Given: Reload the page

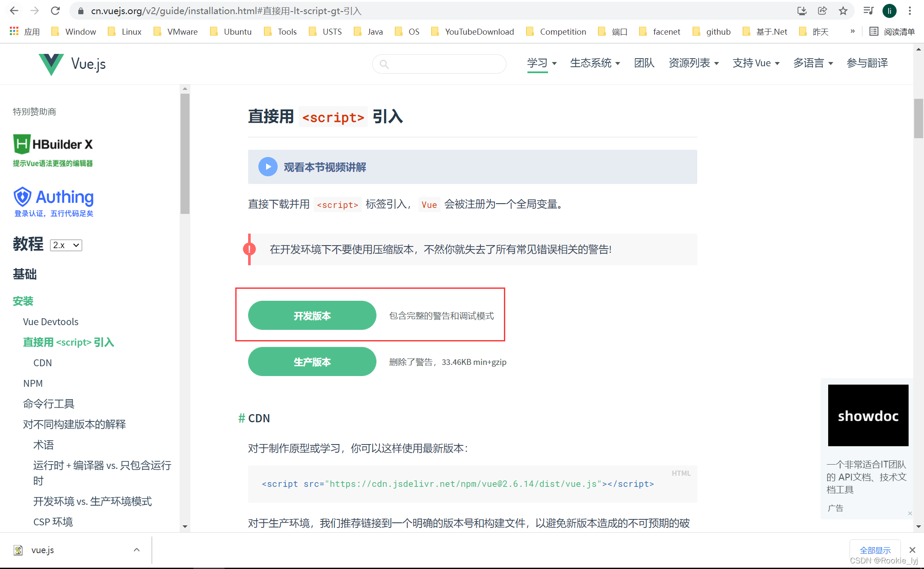Looking at the screenshot, I should pyautogui.click(x=55, y=11).
